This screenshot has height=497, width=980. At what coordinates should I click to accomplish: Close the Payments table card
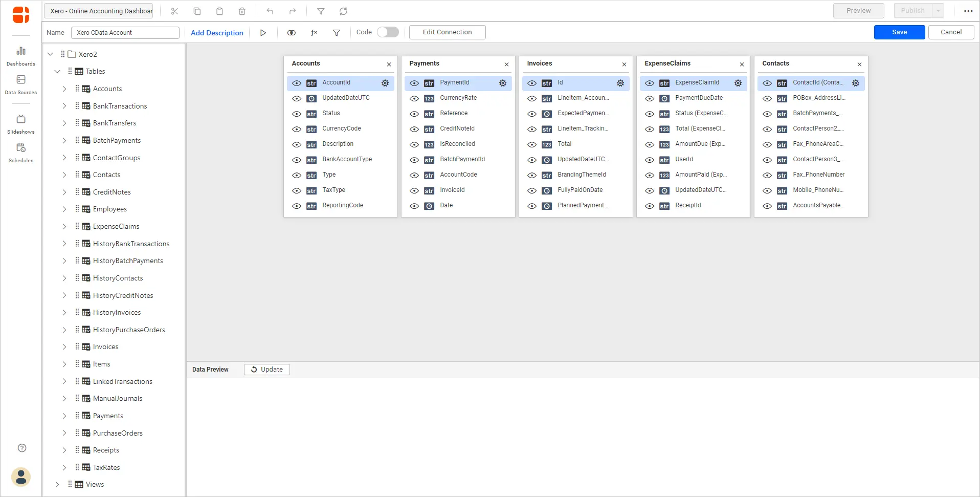(507, 64)
